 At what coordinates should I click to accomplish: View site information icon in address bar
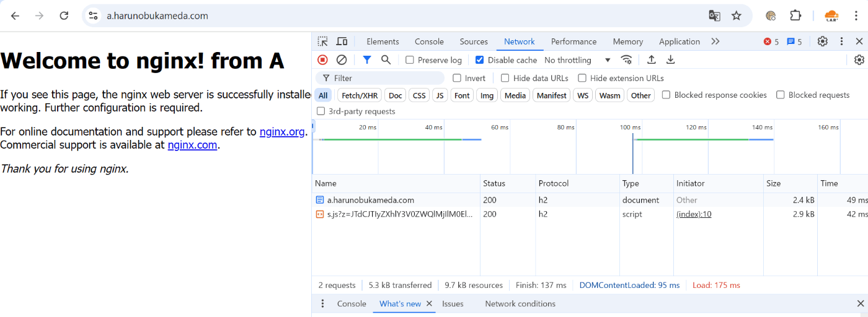pyautogui.click(x=93, y=15)
